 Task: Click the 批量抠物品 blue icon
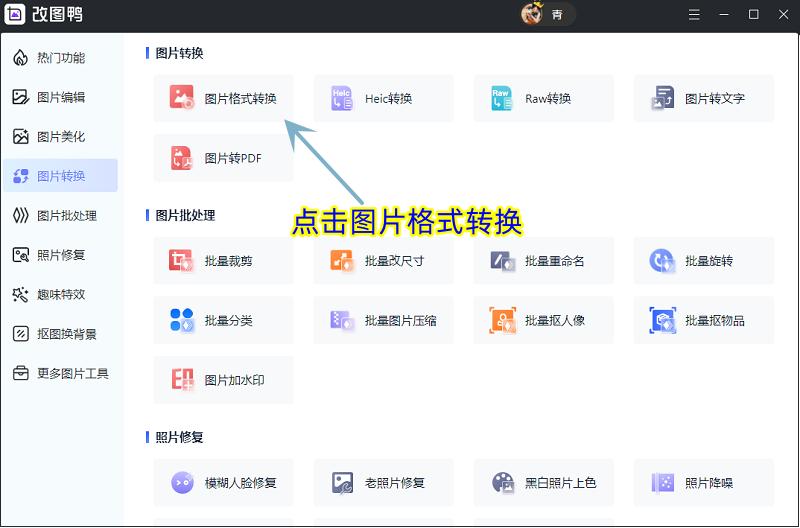click(x=662, y=320)
